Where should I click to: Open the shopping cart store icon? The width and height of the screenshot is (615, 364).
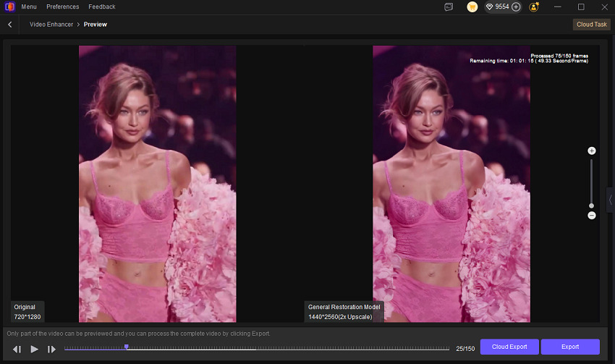pos(472,7)
